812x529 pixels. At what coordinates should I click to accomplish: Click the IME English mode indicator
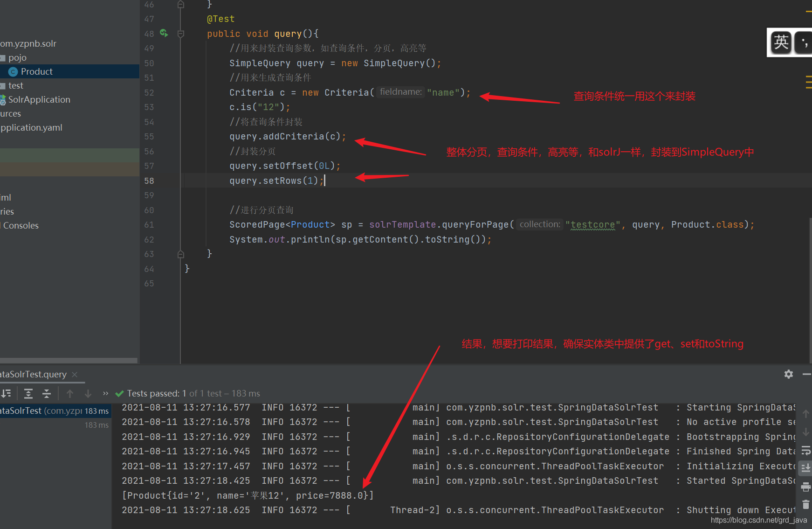click(x=781, y=42)
